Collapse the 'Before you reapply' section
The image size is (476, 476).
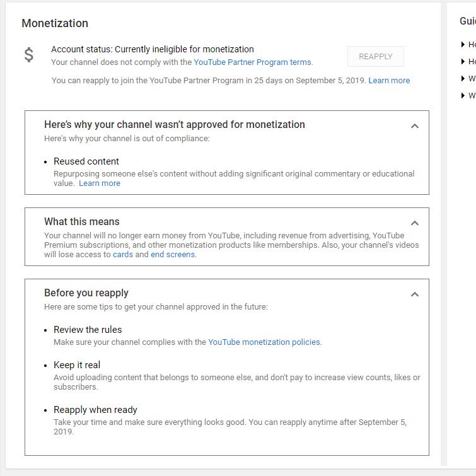[415, 294]
